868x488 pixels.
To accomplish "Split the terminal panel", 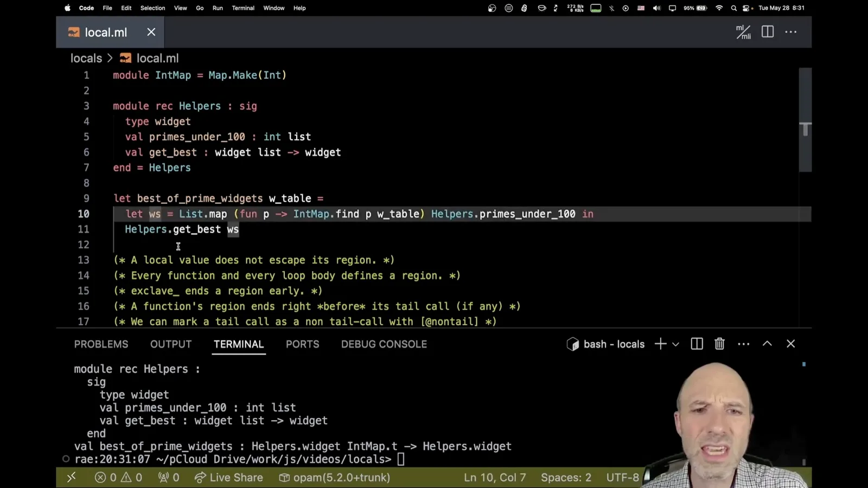I will pyautogui.click(x=697, y=344).
